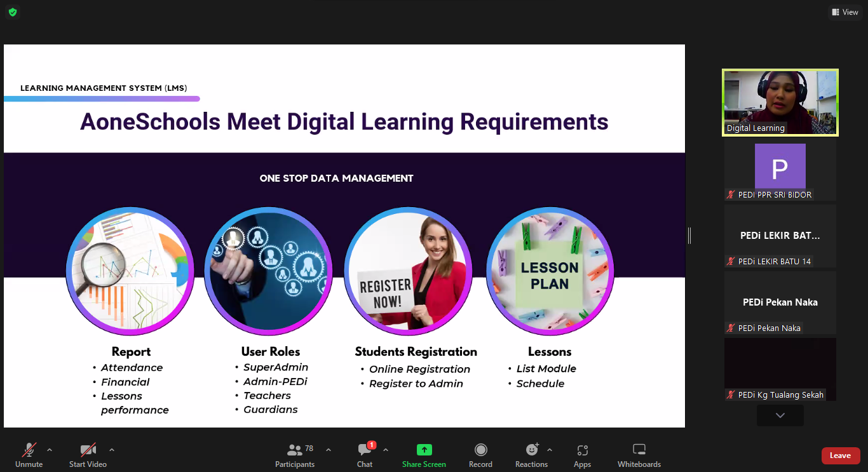Image resolution: width=868 pixels, height=472 pixels.
Task: Click muted mic icon on PEDi Kg Tualang Sekah
Action: point(731,394)
